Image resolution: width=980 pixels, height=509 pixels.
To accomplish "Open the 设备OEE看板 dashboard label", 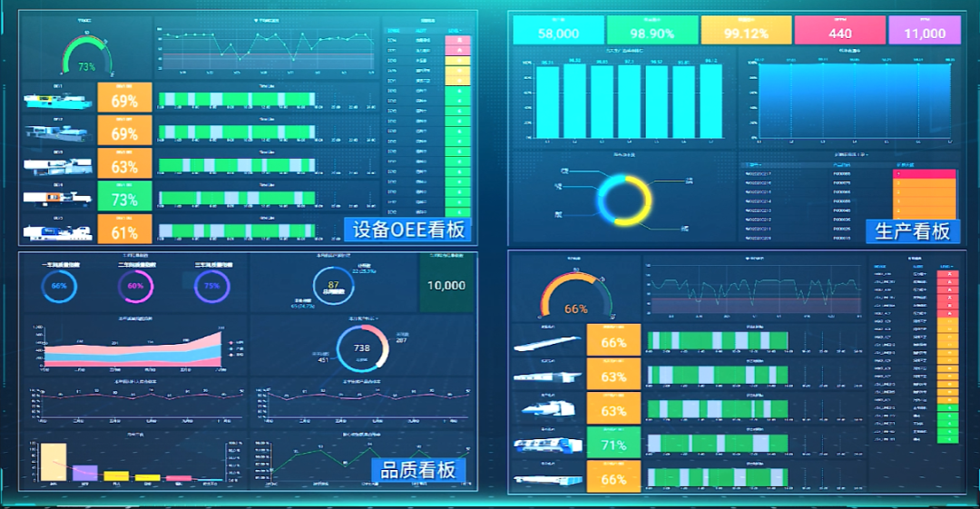I will coord(408,230).
